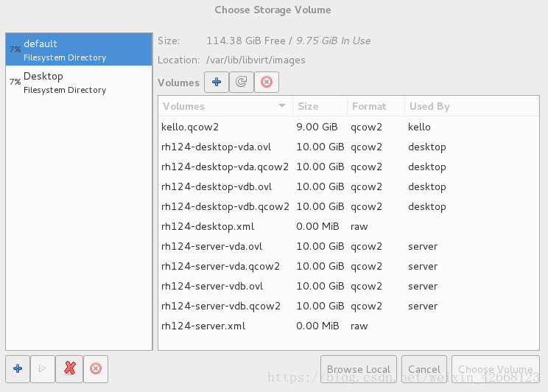Click the Choose Volume button

pos(496,369)
